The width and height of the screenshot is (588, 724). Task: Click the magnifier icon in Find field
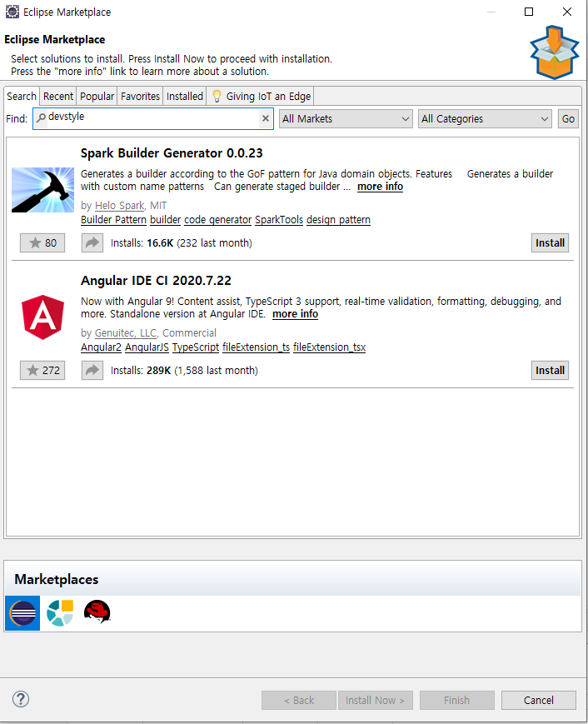pos(41,117)
